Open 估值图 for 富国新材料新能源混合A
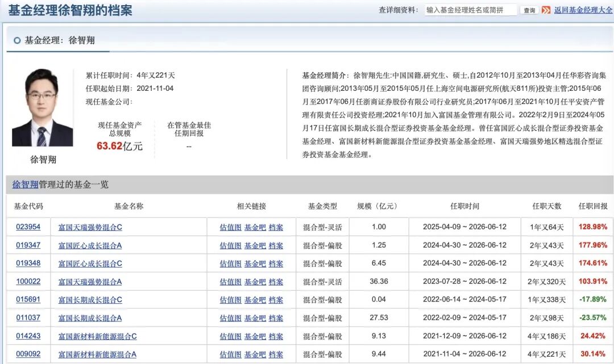This screenshot has height=364, width=614. [x=230, y=354]
